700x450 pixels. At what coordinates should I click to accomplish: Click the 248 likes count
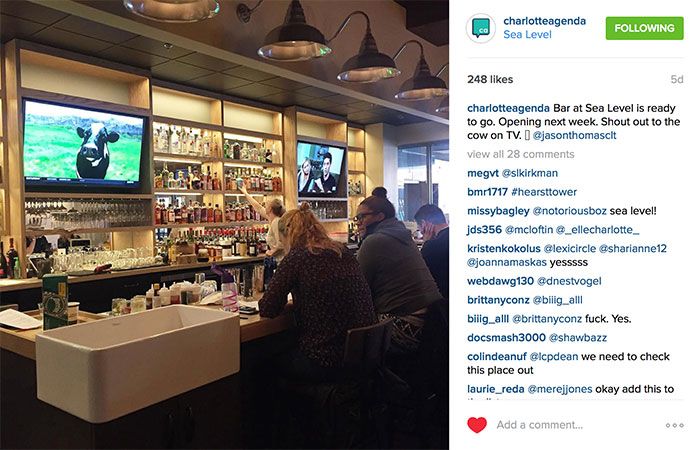click(490, 79)
